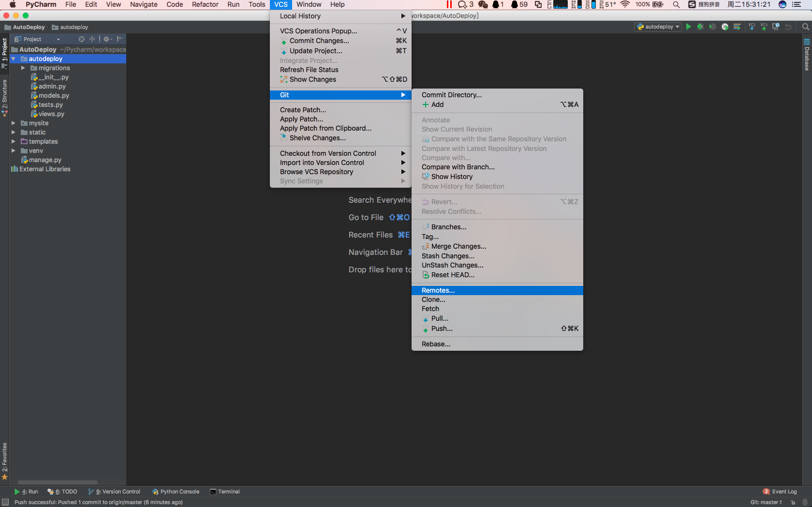The height and width of the screenshot is (507, 812).
Task: Open Browse VCS Repository submenu
Action: (x=340, y=172)
